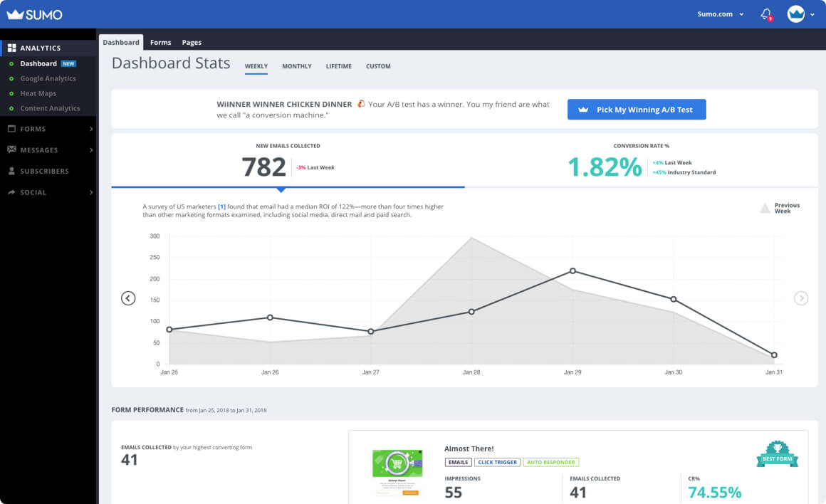Click Pick My Winning A/B Test
This screenshot has width=826, height=504.
pyautogui.click(x=636, y=109)
